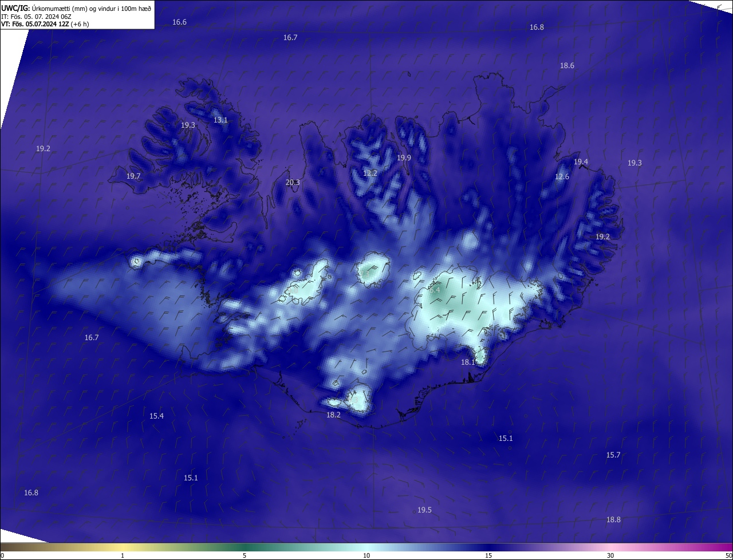Click the 15.4 value label

point(157,416)
